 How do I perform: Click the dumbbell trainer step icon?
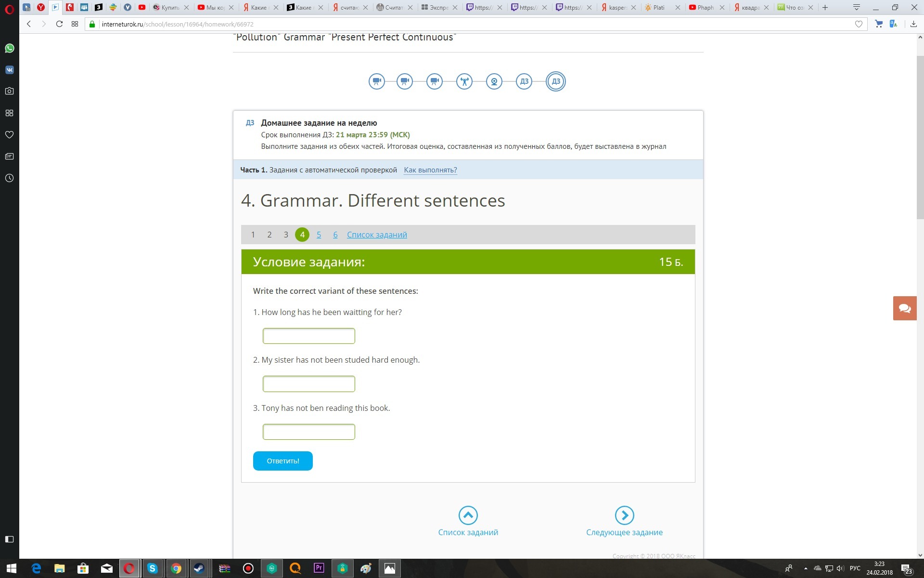[x=464, y=81]
